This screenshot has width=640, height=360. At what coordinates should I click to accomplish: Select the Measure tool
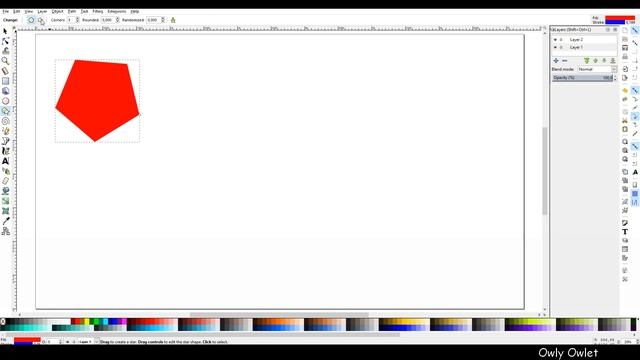pyautogui.click(x=5, y=71)
